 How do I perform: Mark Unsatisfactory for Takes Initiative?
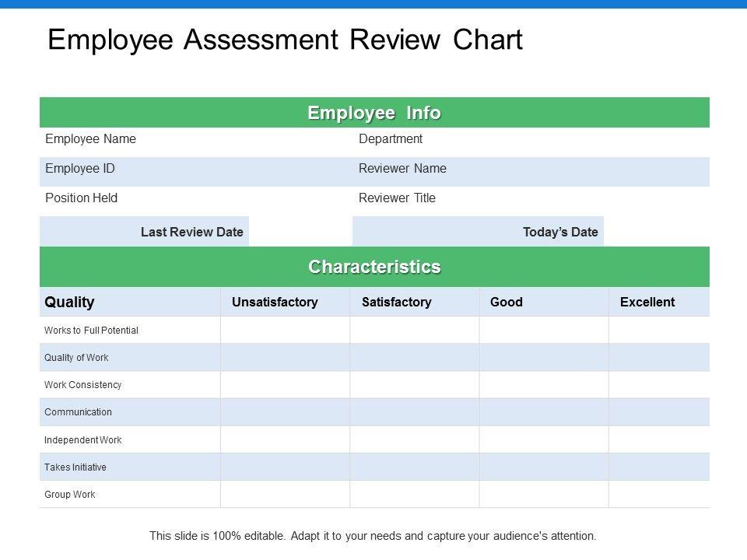[286, 467]
